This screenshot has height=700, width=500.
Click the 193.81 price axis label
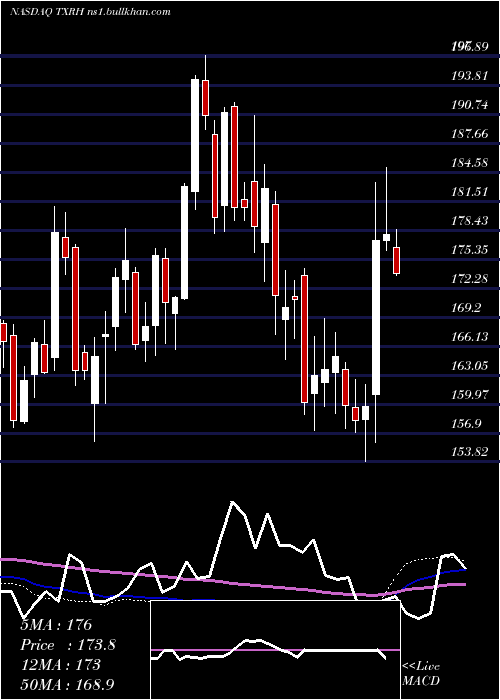pyautogui.click(x=469, y=76)
